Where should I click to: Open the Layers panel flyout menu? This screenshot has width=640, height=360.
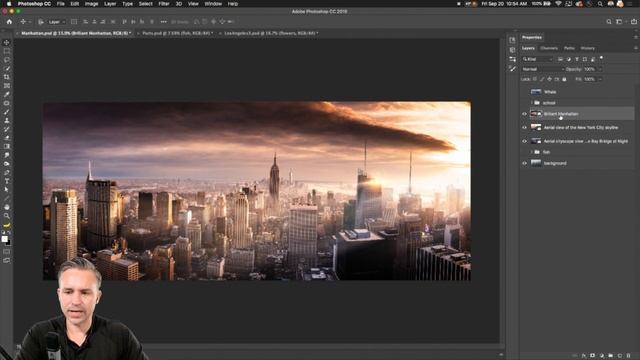(636, 48)
